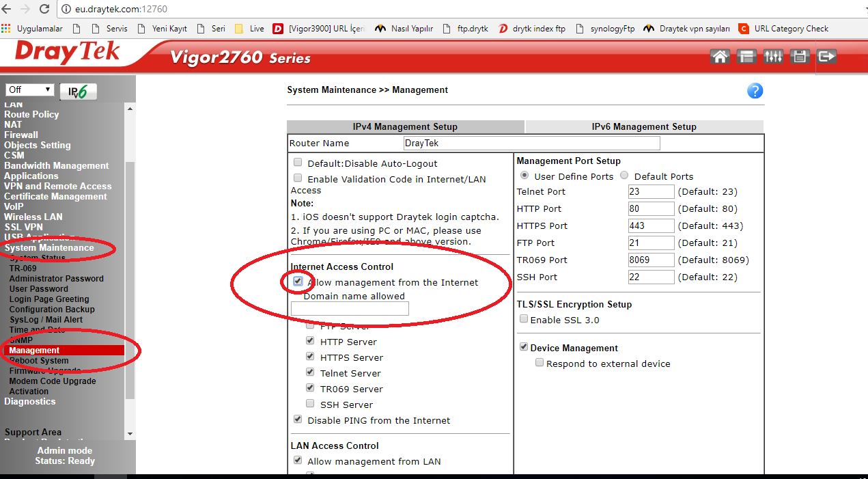The height and width of the screenshot is (479, 868).
Task: Select the Default Ports radio button
Action: coord(625,176)
